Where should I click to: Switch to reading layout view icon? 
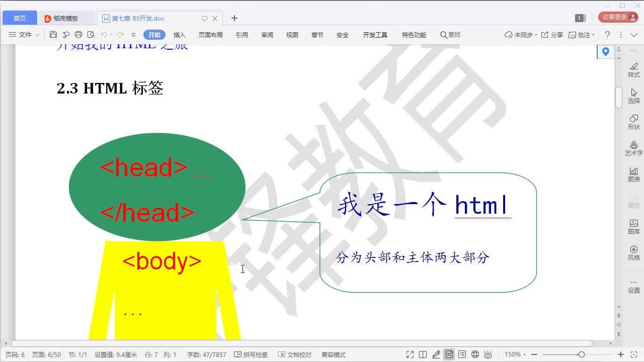423,354
